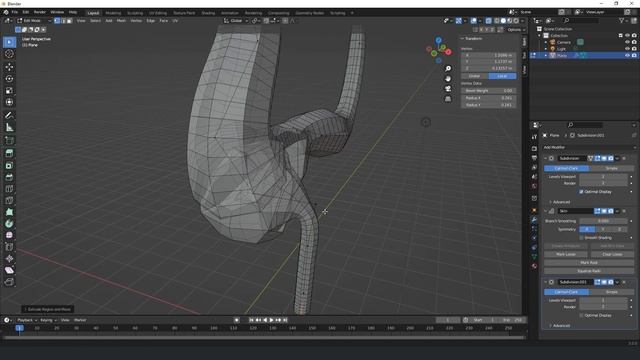Expand Advanced section under first Subdivision

coord(560,202)
